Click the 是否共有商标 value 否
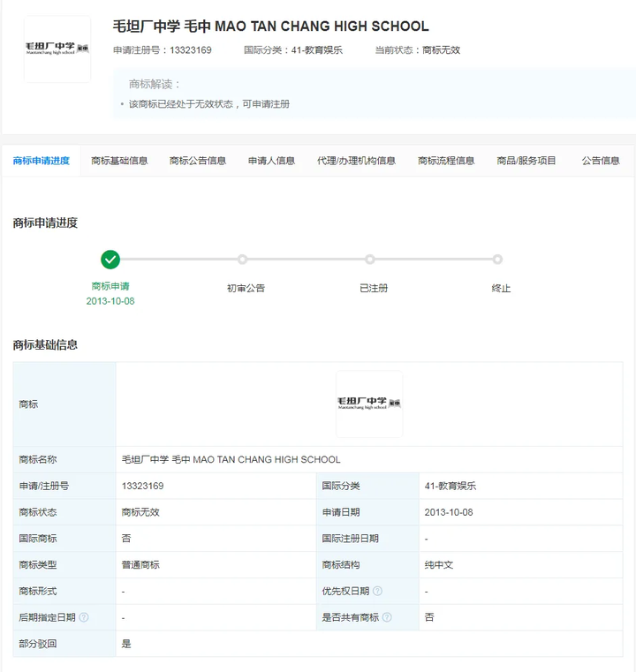This screenshot has width=636, height=672. [x=429, y=617]
